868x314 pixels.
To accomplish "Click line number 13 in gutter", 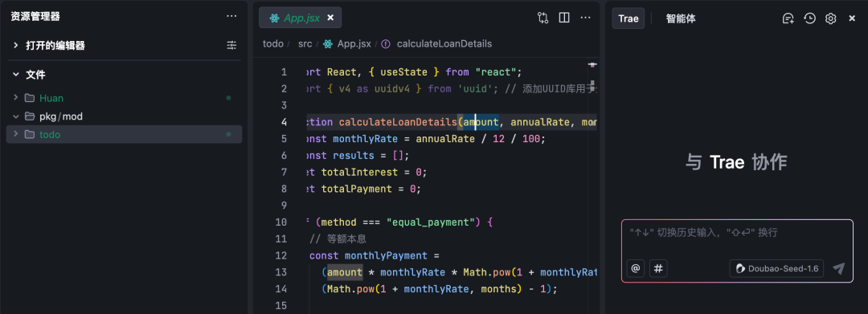I will (281, 272).
